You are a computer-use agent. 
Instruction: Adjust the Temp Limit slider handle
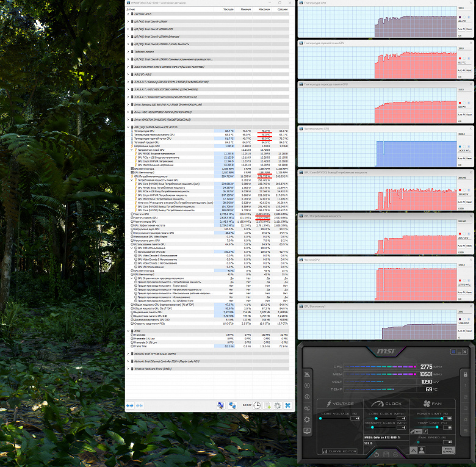437,427
